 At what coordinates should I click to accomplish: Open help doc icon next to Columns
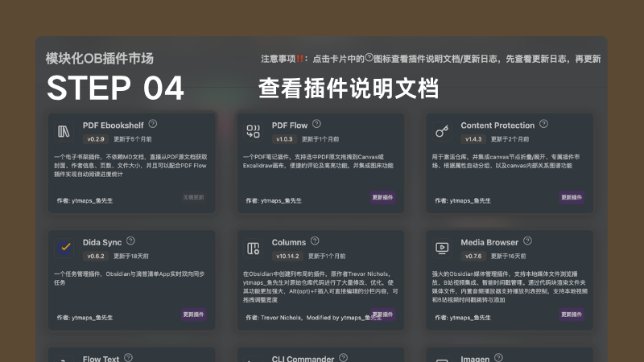[315, 241]
